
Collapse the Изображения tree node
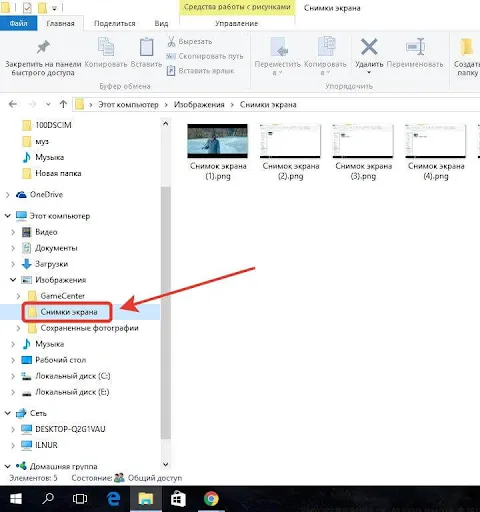(x=13, y=280)
